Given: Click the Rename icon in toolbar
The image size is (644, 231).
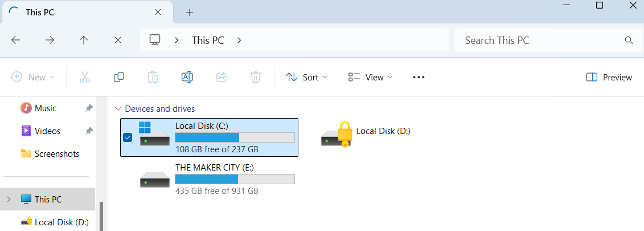Looking at the screenshot, I should 187,77.
